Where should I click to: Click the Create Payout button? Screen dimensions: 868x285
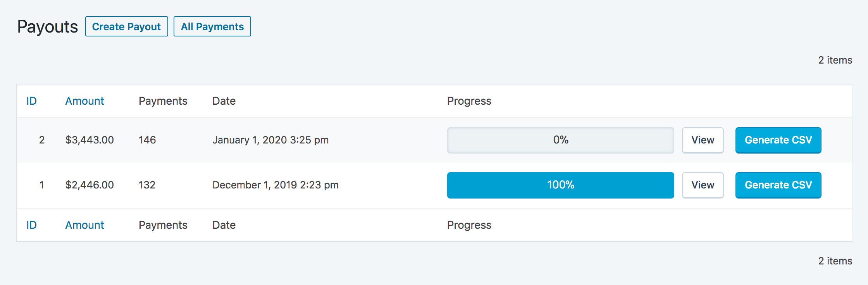click(126, 26)
